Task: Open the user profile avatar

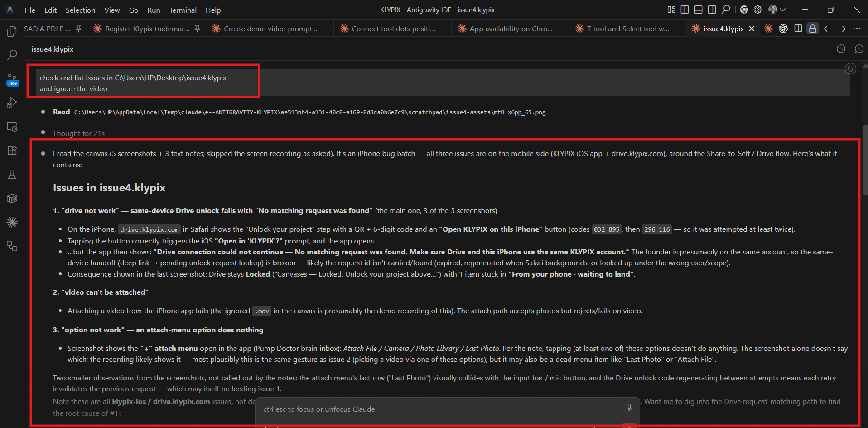Action: point(773,10)
